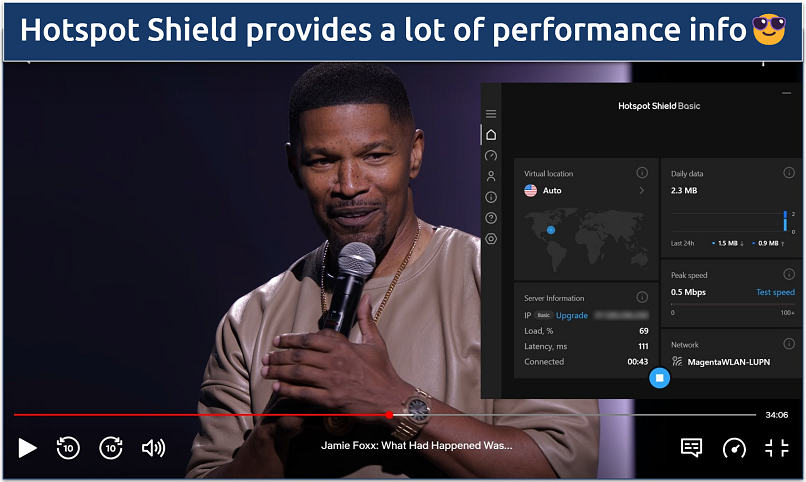Stop the VPN connection with blue button
The height and width of the screenshot is (482, 806).
(x=658, y=377)
